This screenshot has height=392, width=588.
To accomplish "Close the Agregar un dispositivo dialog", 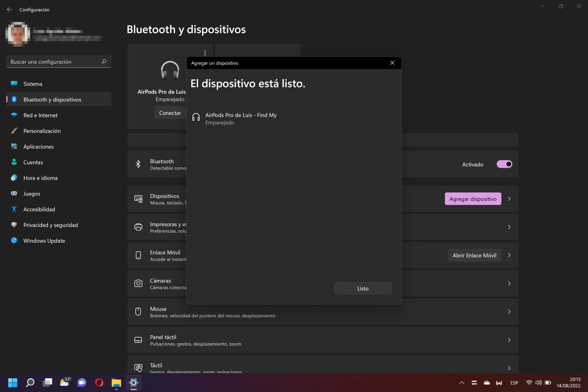I will (392, 63).
